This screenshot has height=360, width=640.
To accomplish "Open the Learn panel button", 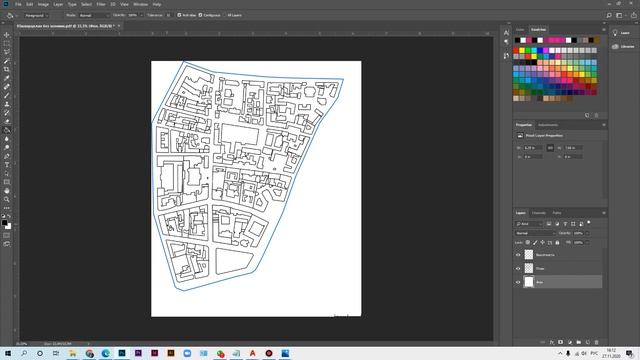I will (620, 33).
